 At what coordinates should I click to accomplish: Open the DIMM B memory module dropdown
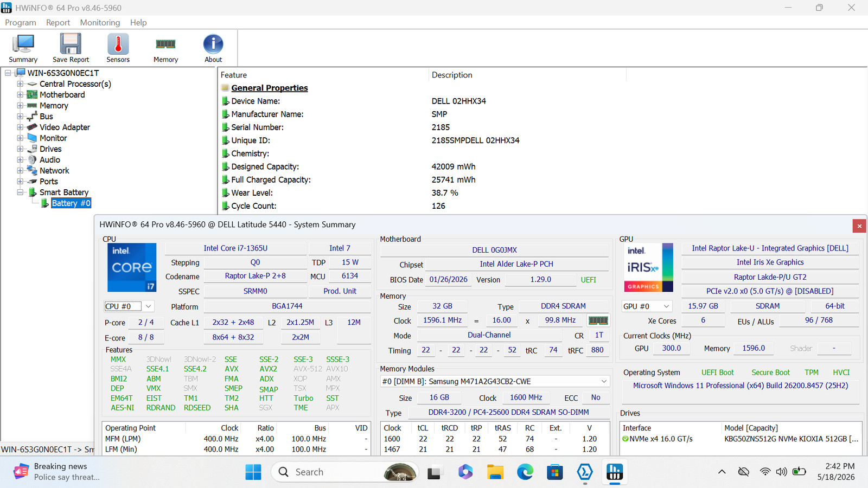pos(495,382)
